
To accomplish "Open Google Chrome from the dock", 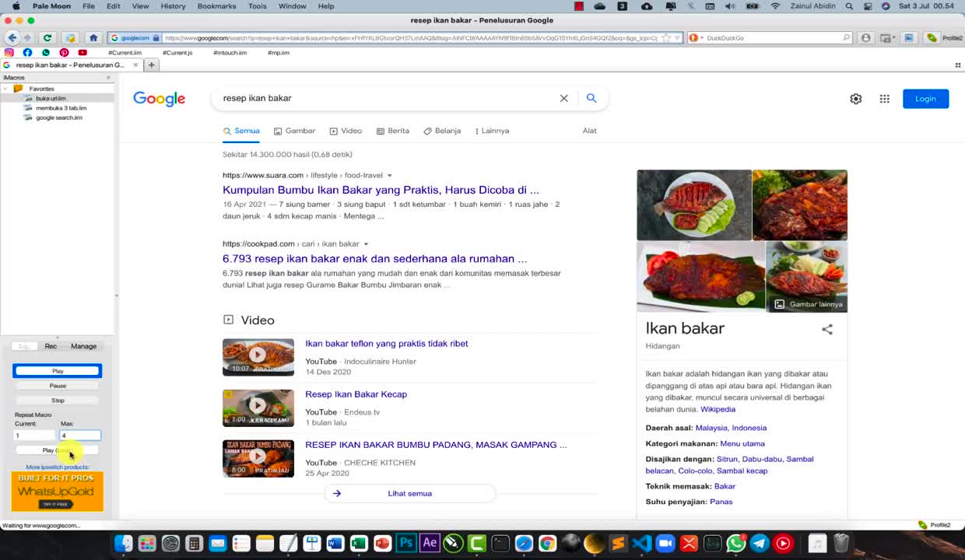I will [547, 543].
